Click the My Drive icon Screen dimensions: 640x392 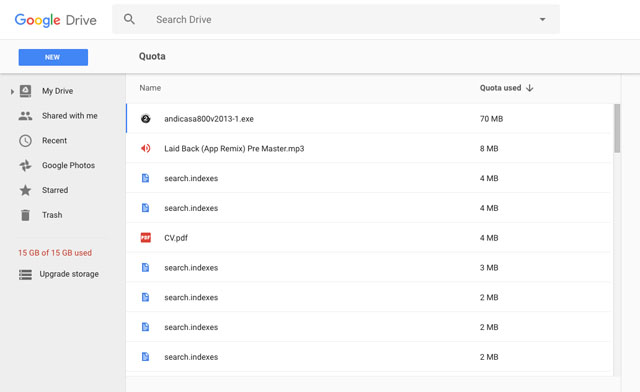coord(25,91)
